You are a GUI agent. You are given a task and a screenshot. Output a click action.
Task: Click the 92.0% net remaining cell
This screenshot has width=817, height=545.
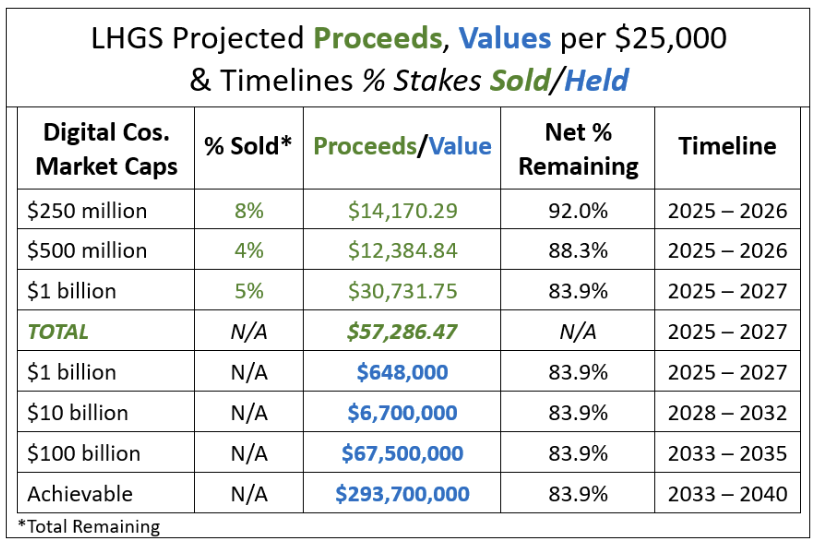578,211
